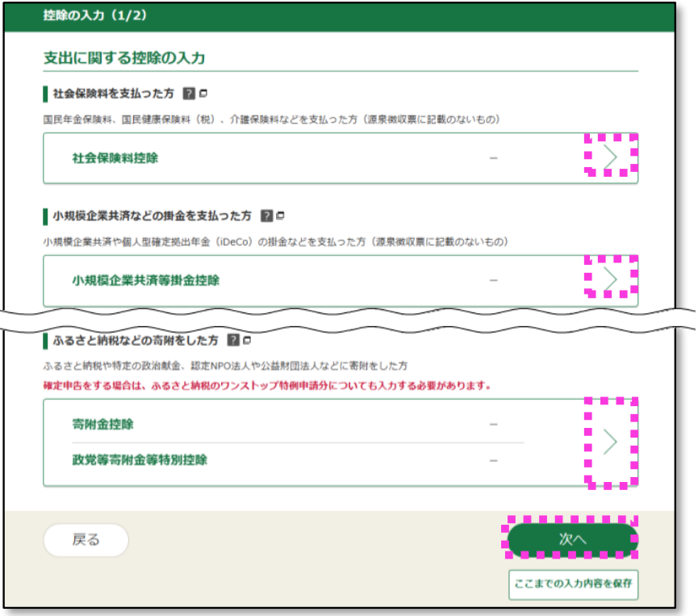This screenshot has width=698, height=616.
Task: Choose the 政党等寄附金等特別控除 entry
Action: pos(139,459)
